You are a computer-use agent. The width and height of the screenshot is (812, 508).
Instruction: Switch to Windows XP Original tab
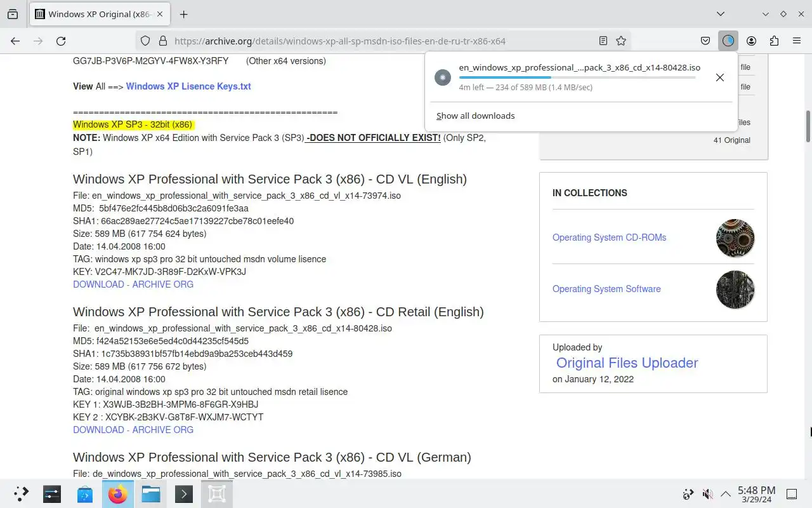99,14
